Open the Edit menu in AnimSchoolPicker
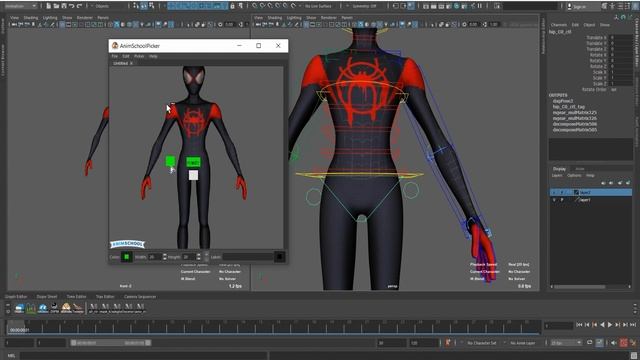Screen dimensions: 640x360 pyautogui.click(x=126, y=56)
